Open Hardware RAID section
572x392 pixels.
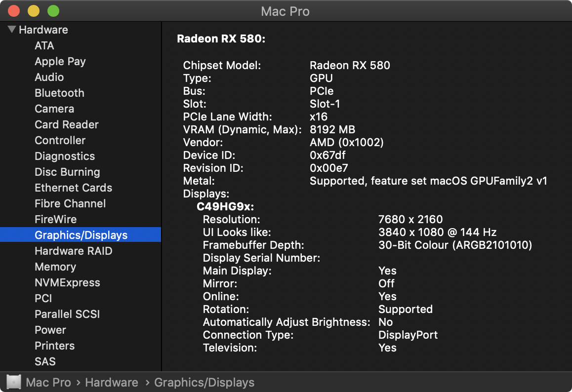73,251
